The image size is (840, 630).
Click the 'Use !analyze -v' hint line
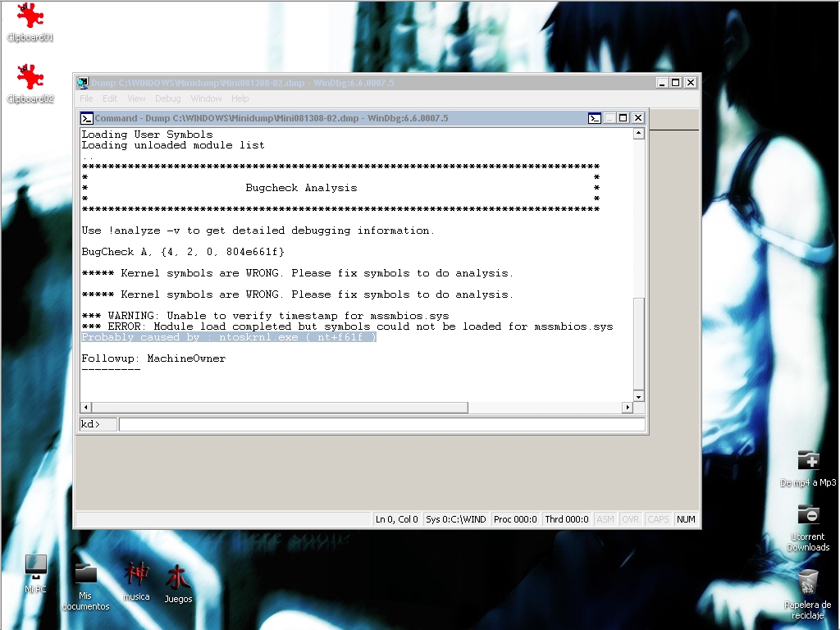[258, 231]
